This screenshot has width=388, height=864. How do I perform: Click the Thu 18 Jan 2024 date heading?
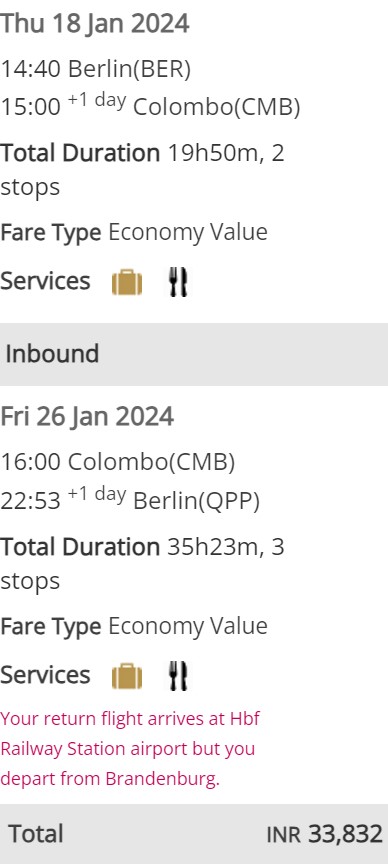click(94, 24)
